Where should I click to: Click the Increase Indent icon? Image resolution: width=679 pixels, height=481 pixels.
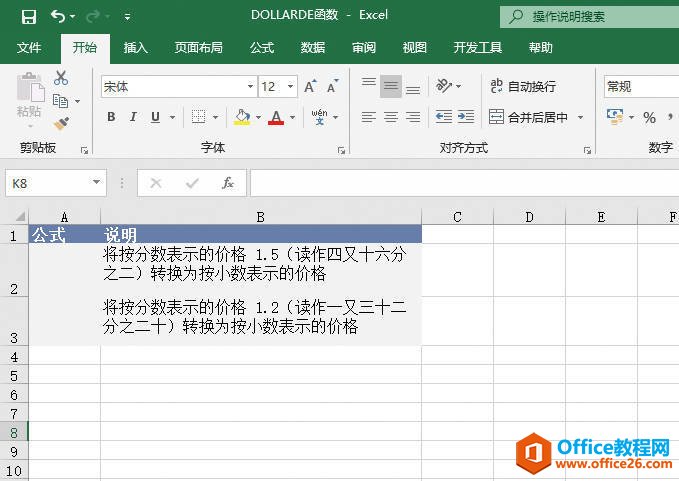466,117
